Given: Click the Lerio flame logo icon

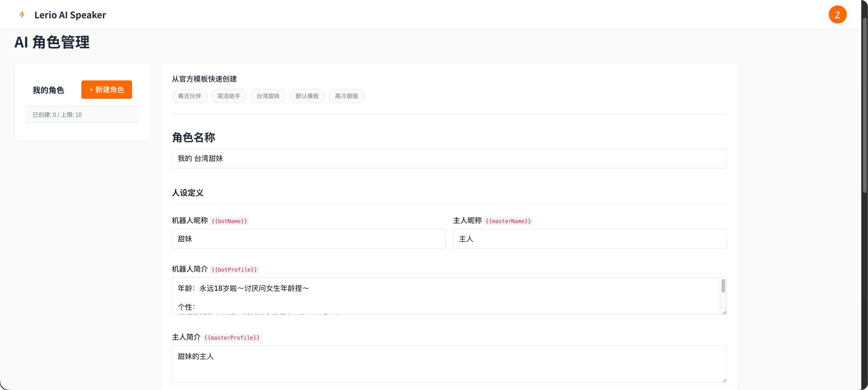Looking at the screenshot, I should tap(21, 14).
